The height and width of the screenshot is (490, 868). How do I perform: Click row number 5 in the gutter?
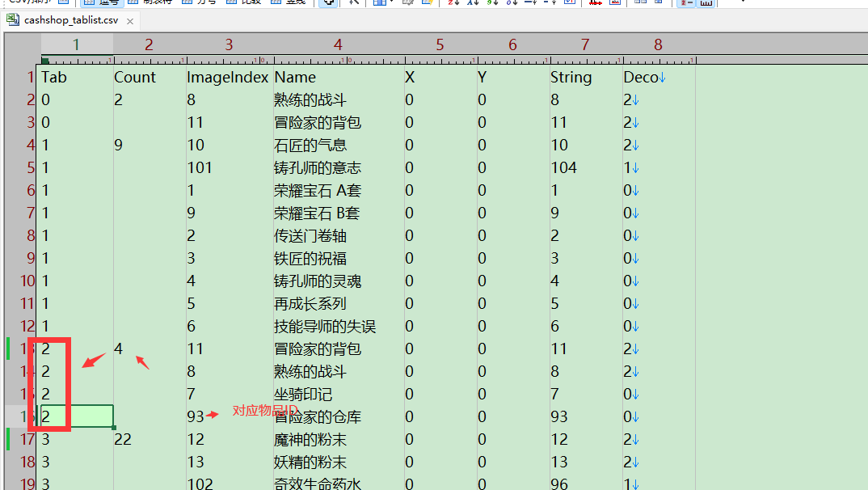point(30,167)
